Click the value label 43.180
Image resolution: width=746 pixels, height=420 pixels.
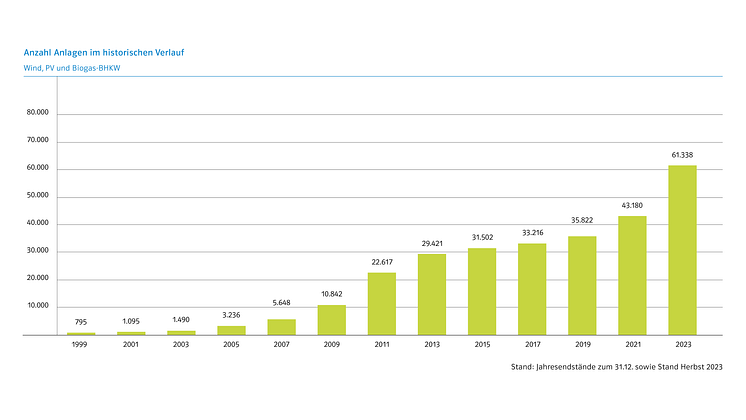(632, 205)
